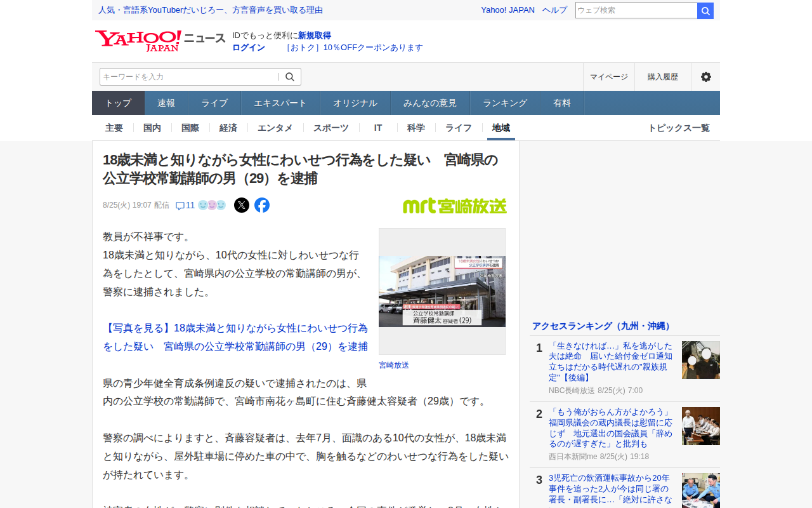The width and height of the screenshot is (812, 508).
Task: Open ranking 1 article 「生きなければ…」
Action: 611,362
